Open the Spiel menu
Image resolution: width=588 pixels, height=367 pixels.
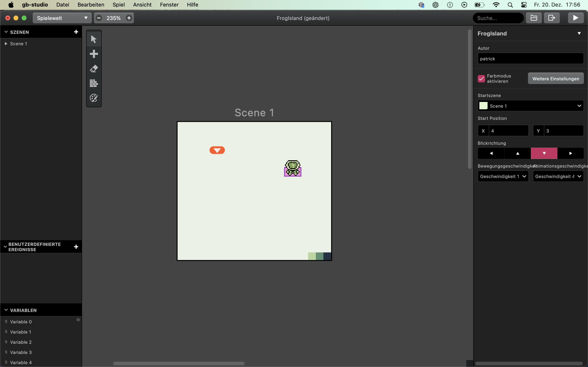[119, 5]
